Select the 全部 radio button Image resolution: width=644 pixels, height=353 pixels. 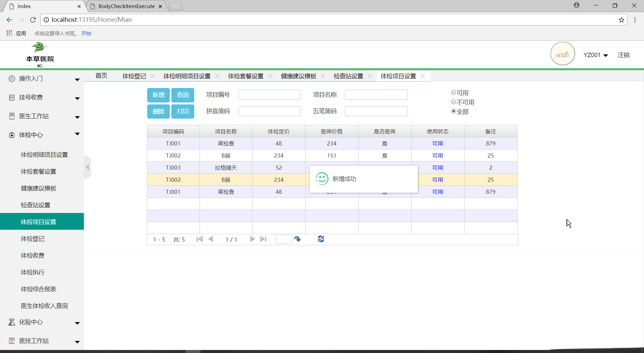pos(453,111)
